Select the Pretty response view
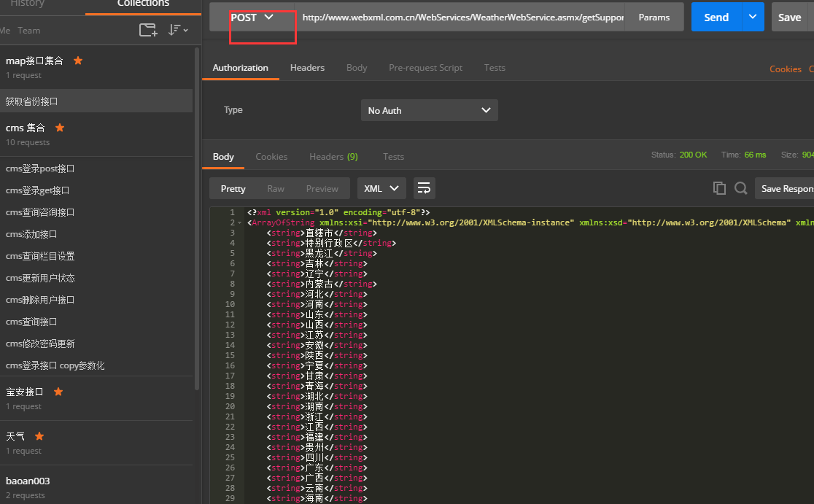Image resolution: width=814 pixels, height=504 pixels. click(233, 189)
